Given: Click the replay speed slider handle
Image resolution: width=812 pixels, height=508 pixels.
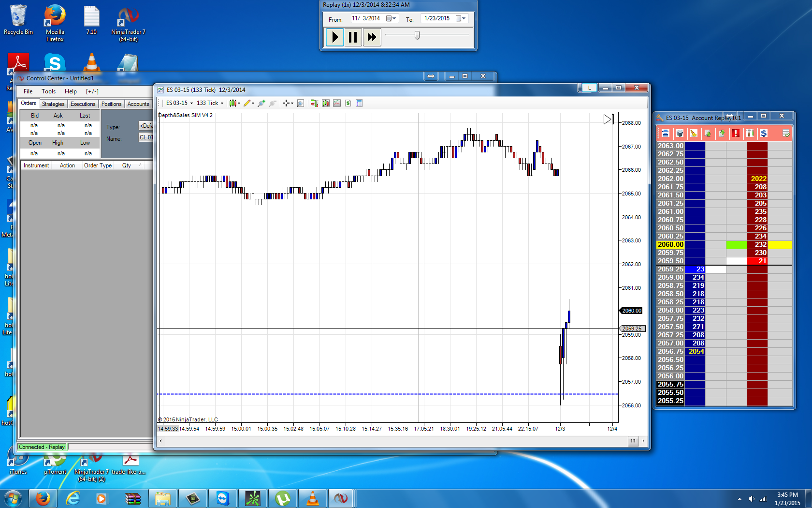Looking at the screenshot, I should 417,35.
